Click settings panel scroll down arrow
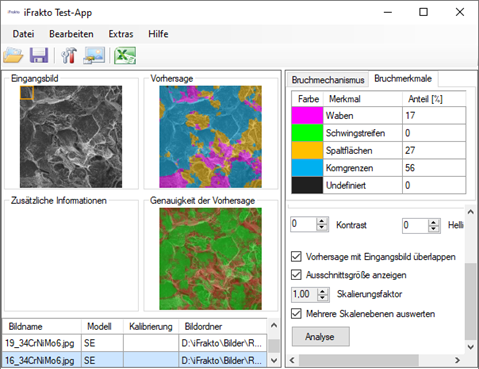Image resolution: width=479 pixels, height=369 pixels. (470, 347)
